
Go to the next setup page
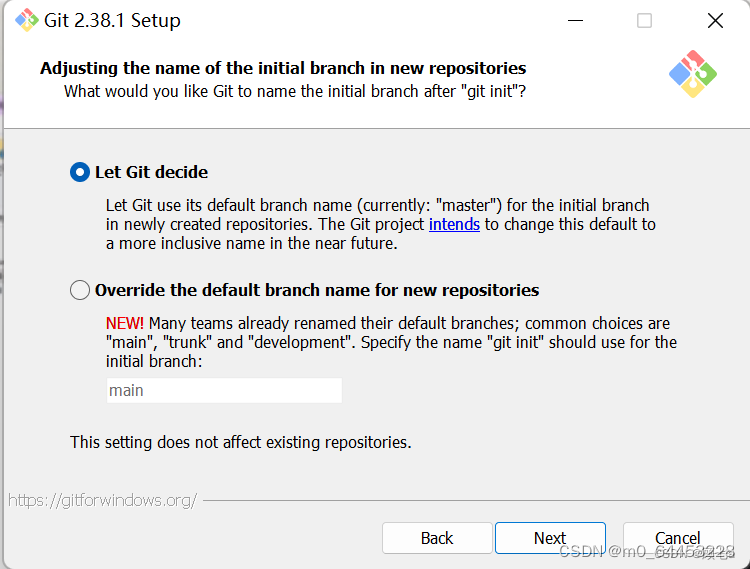point(550,538)
